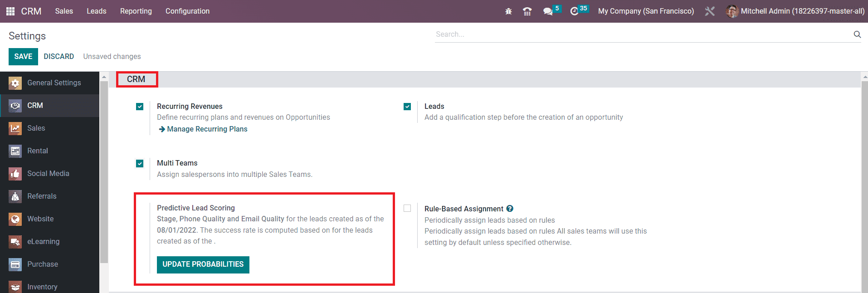Click the wrench tools icon
868x293 pixels.
coord(710,11)
